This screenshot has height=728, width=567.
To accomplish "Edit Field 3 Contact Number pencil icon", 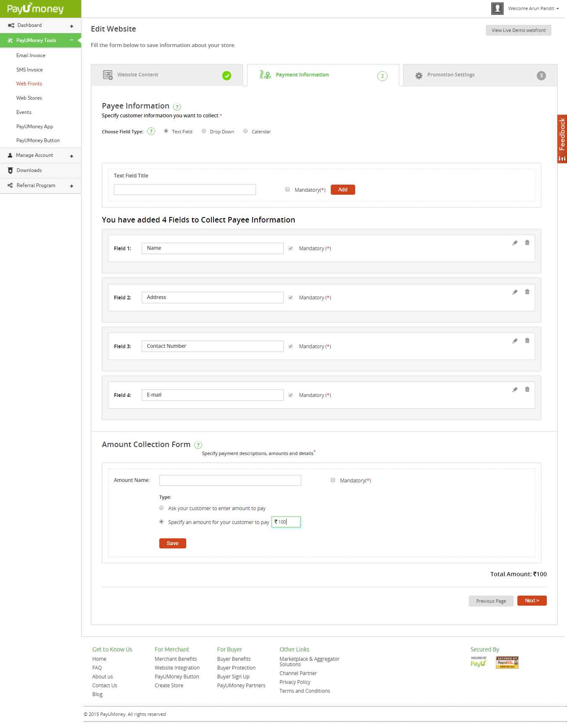I will click(515, 341).
